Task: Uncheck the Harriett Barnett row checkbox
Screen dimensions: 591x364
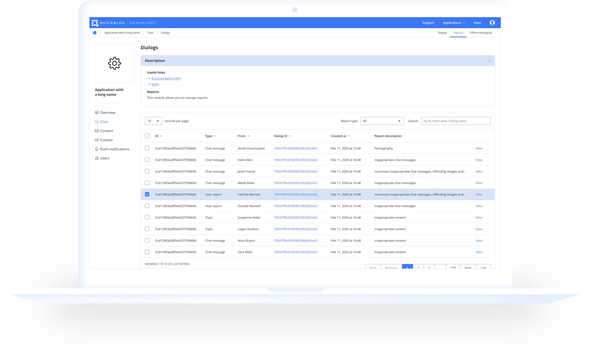Action: tap(147, 194)
